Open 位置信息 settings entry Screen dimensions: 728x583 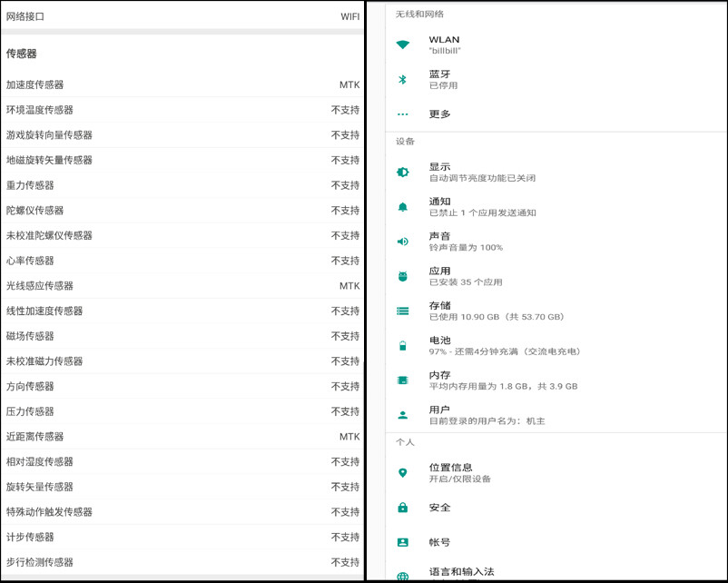pos(556,473)
